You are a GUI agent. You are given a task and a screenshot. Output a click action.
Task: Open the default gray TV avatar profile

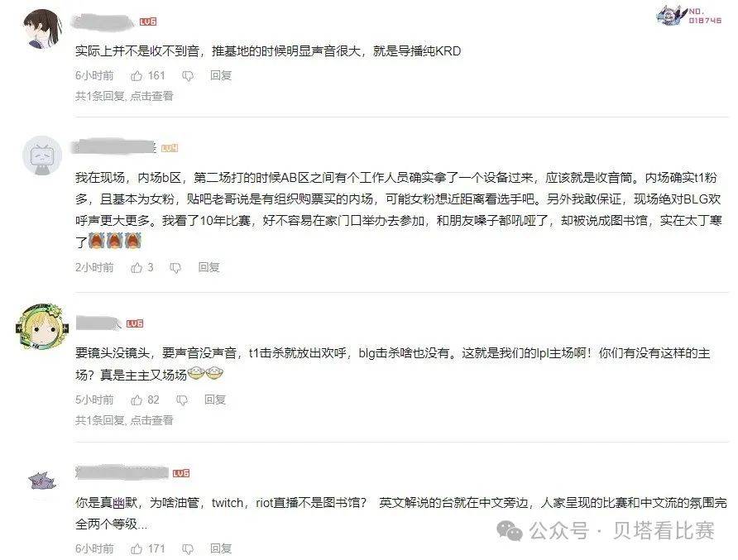[42, 156]
